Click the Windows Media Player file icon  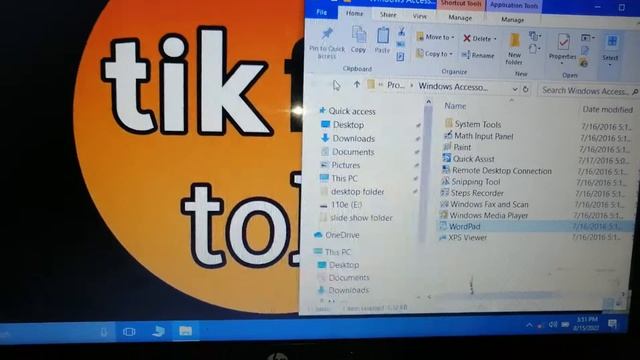pos(443,214)
